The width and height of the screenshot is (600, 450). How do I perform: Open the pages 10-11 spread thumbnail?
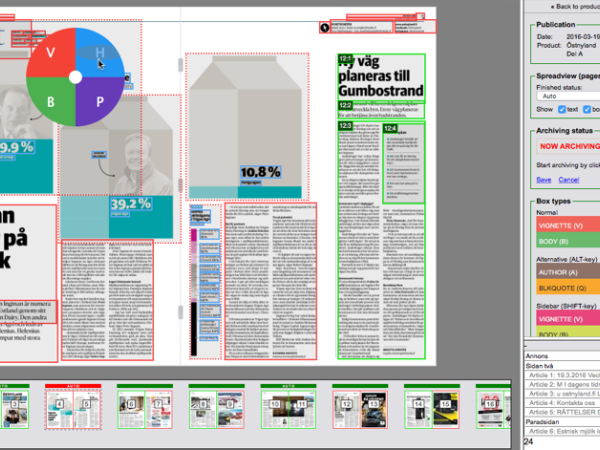click(x=289, y=406)
